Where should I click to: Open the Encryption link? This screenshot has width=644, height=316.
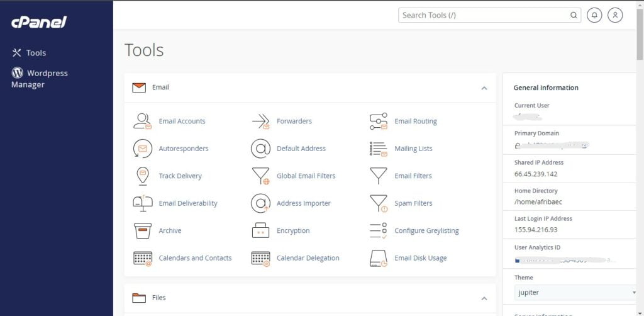[x=293, y=231]
